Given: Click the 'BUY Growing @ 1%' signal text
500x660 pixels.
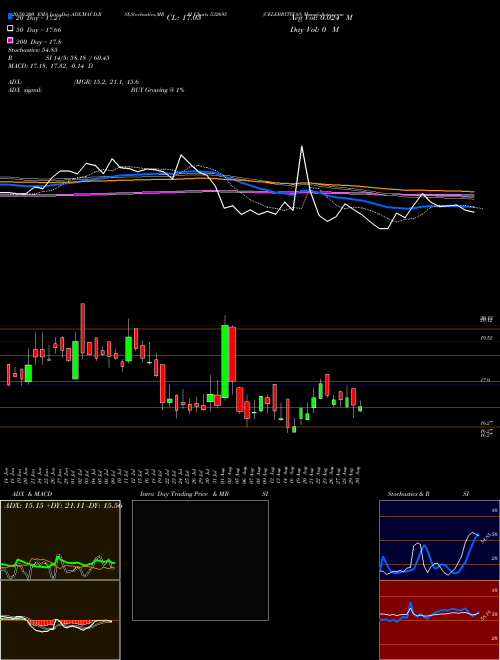Looking at the screenshot, I should 157,90.
